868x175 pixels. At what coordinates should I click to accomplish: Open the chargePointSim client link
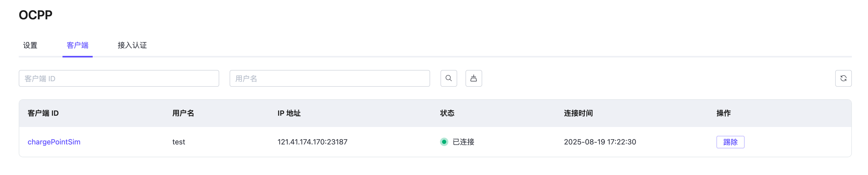[54, 142]
